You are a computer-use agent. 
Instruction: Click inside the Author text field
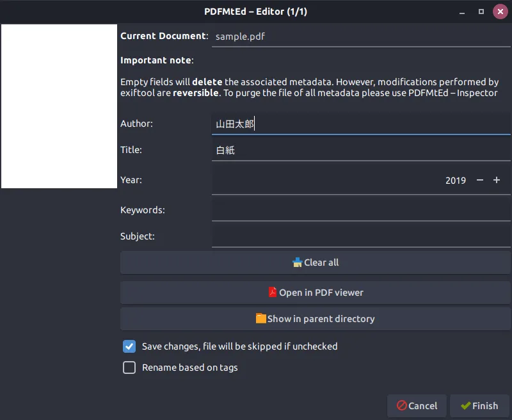(361, 124)
